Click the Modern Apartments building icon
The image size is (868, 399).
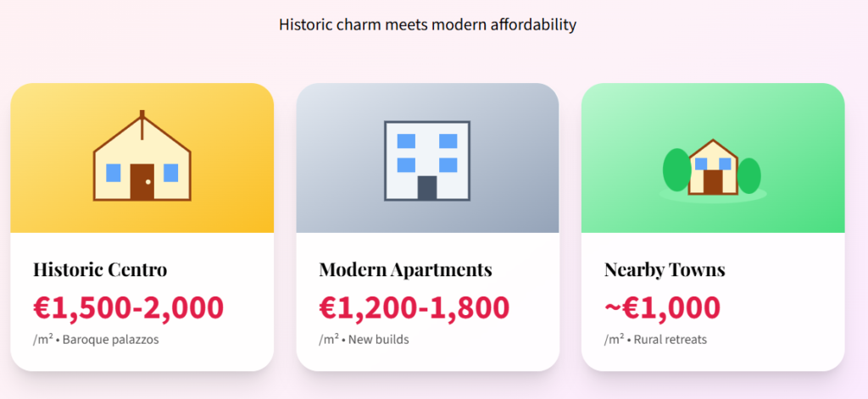(426, 160)
